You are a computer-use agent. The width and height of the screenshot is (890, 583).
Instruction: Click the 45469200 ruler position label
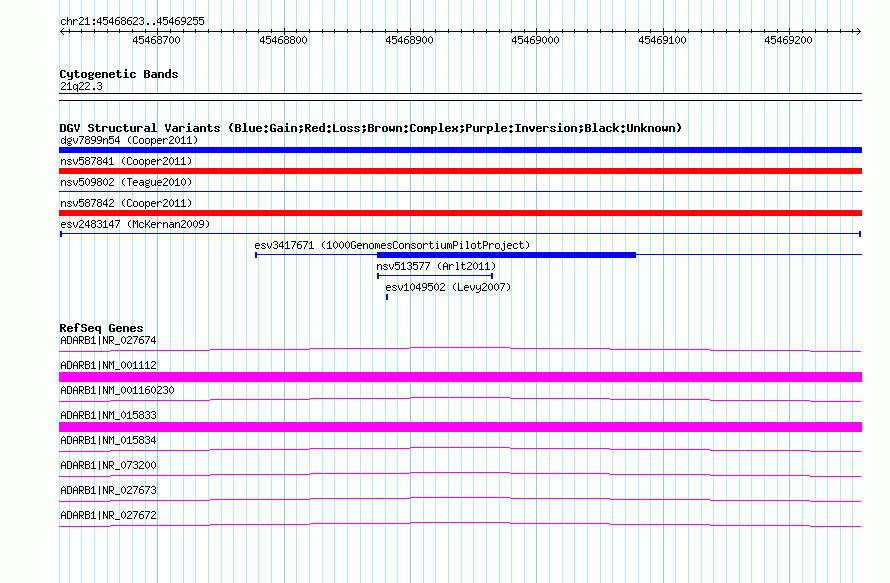pos(788,40)
